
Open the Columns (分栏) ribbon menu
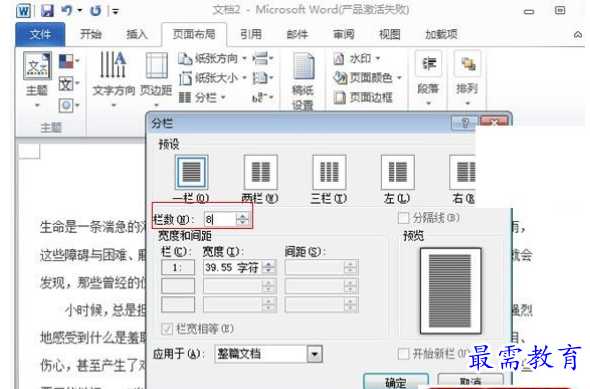(202, 98)
